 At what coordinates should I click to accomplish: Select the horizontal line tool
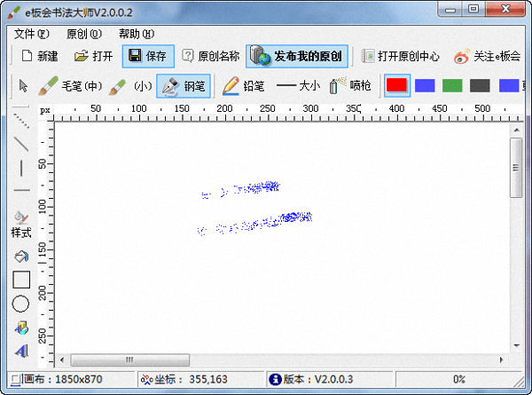click(x=21, y=190)
